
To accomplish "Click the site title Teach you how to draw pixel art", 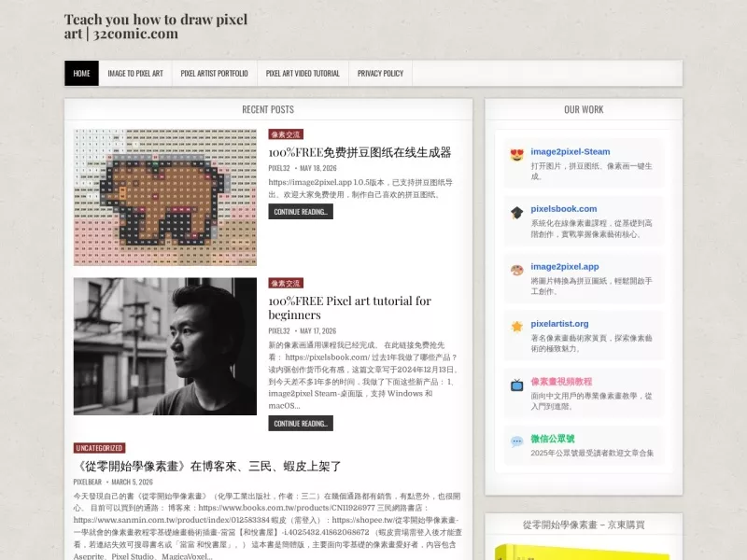I will (156, 26).
